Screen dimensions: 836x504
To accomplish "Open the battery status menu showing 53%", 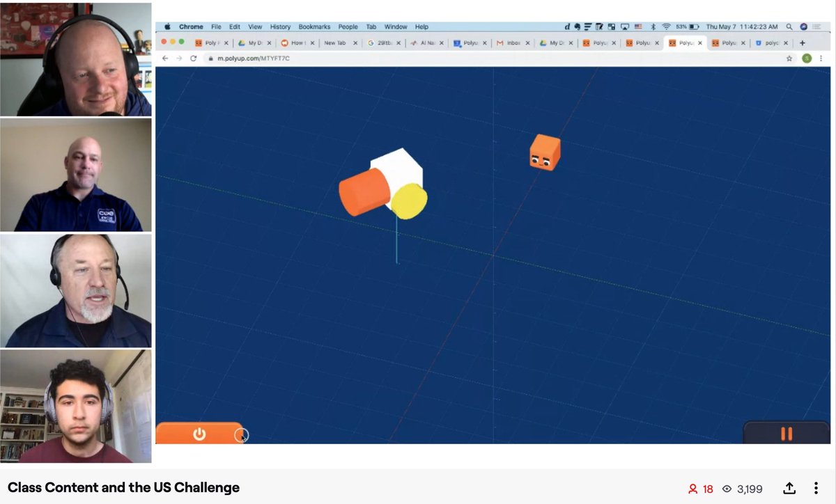I will pos(688,26).
